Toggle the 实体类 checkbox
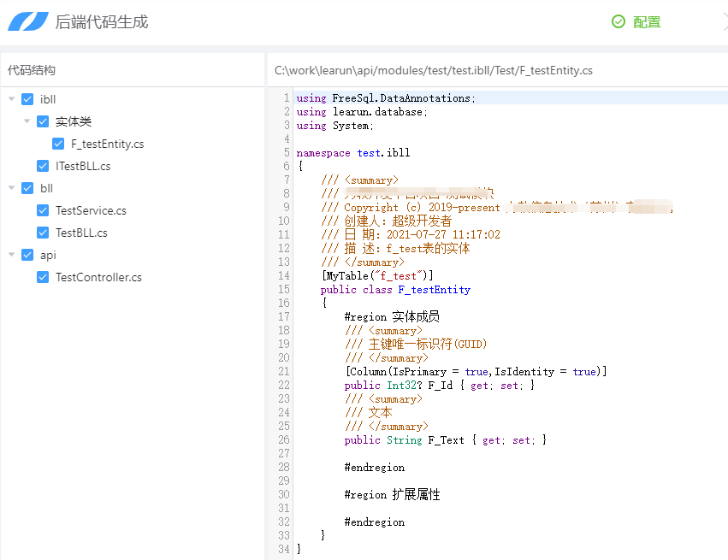 tap(43, 121)
